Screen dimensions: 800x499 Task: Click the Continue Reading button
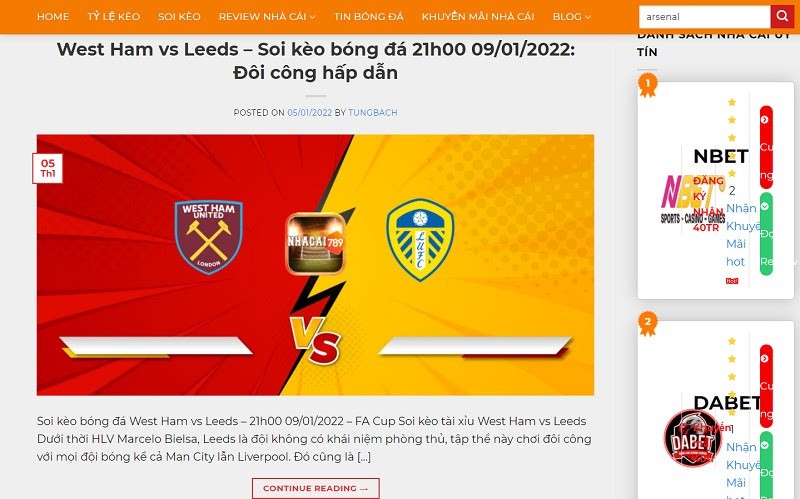point(315,488)
